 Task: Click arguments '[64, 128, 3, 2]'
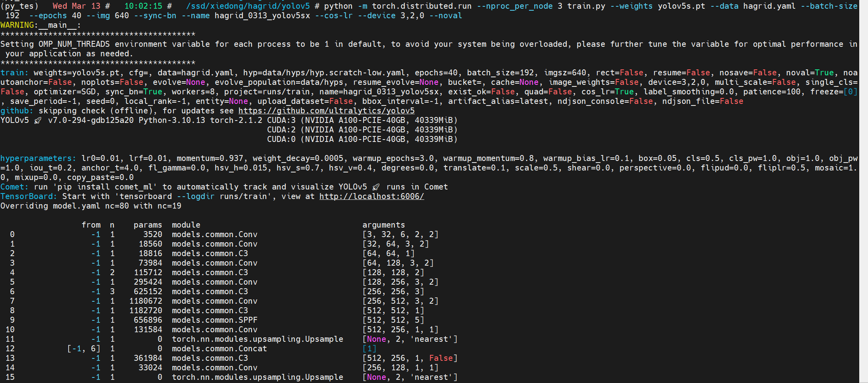click(398, 263)
